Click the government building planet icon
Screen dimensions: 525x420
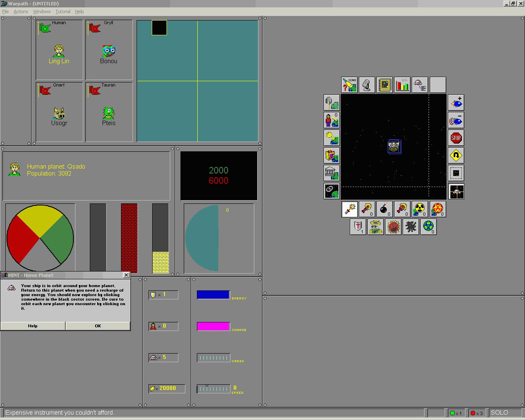(331, 173)
